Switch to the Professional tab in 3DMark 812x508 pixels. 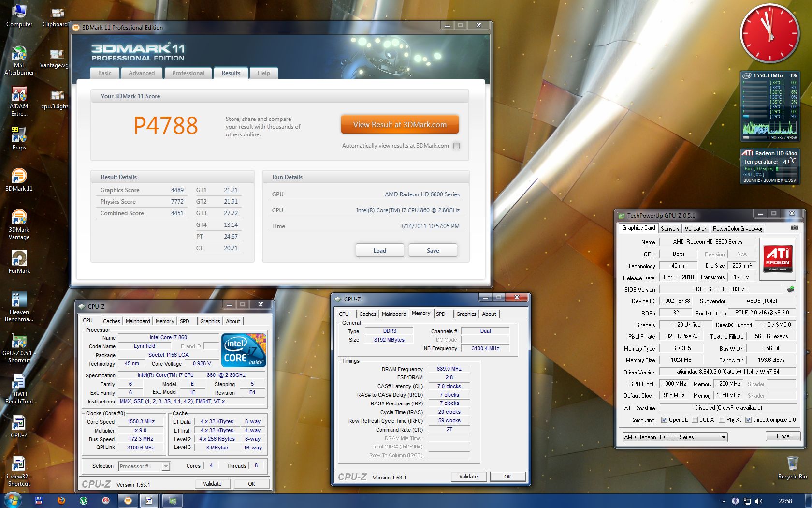coord(188,73)
